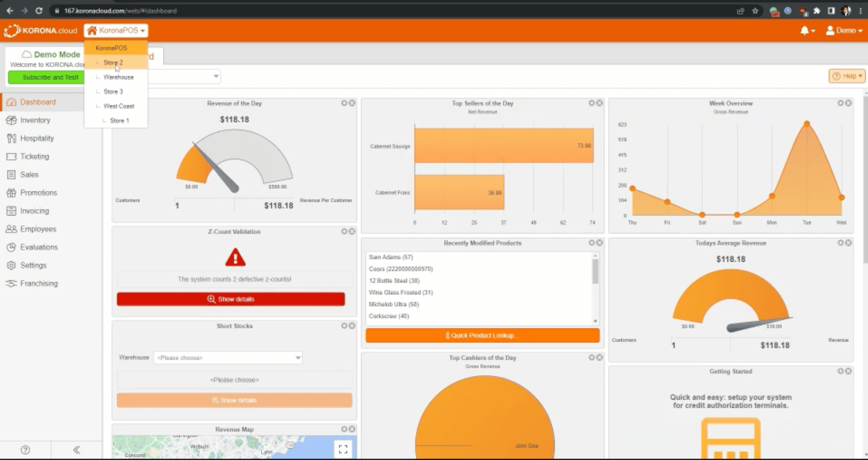Screen dimensions: 868x460
Task: Select Coors (2220000000970) product entry
Action: click(401, 269)
